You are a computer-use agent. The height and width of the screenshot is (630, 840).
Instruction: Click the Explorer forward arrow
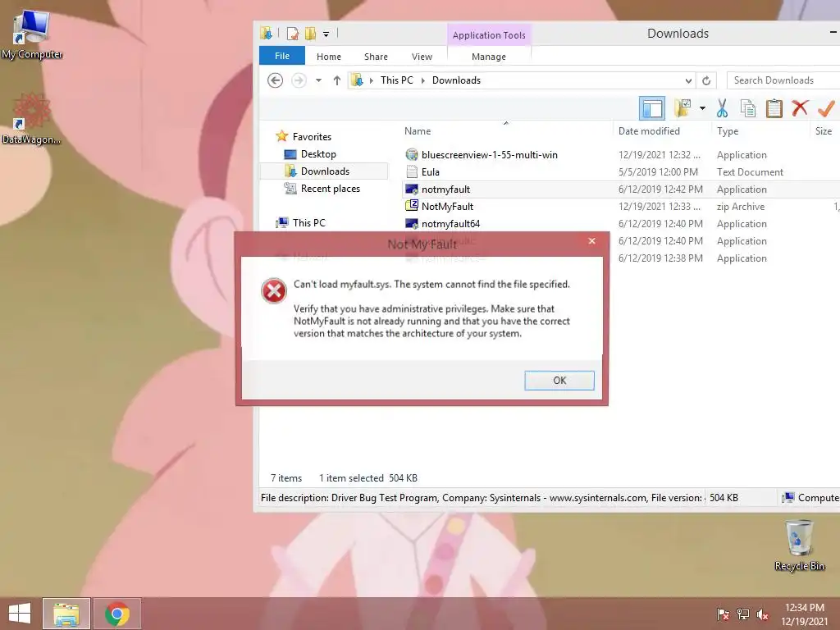click(299, 80)
